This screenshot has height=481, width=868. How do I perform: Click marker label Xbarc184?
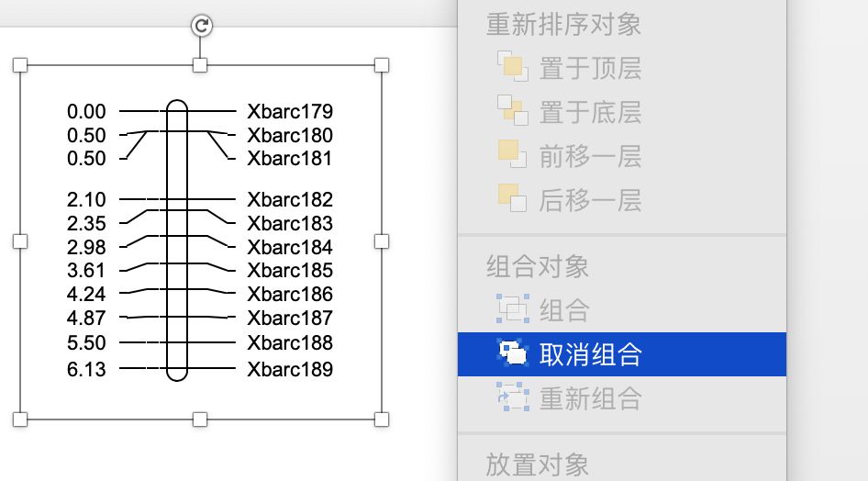pos(290,247)
